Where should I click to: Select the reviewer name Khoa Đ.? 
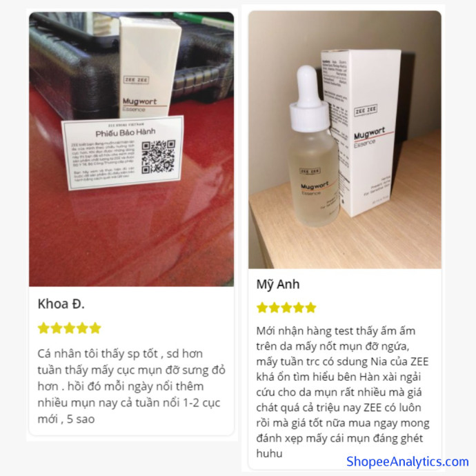pyautogui.click(x=61, y=304)
